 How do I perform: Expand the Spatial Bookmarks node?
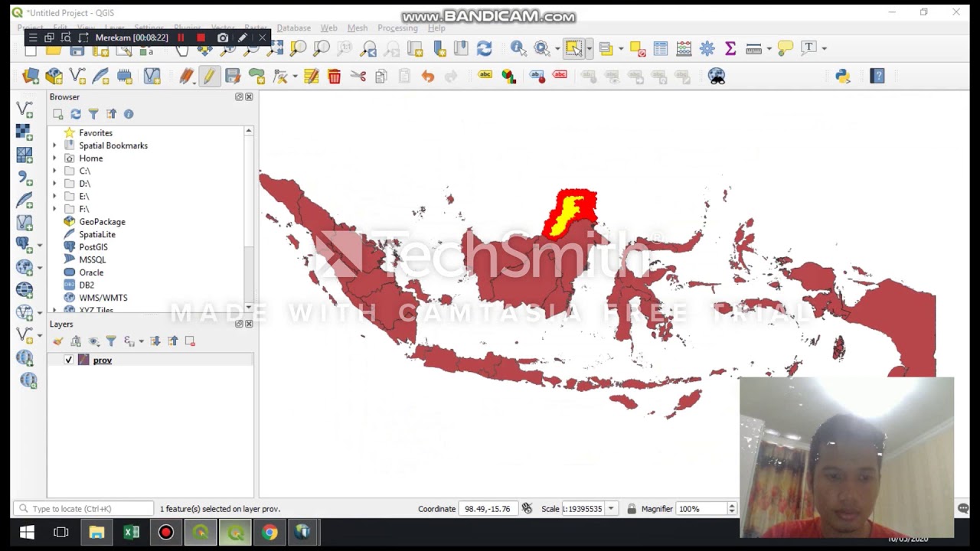click(x=54, y=145)
